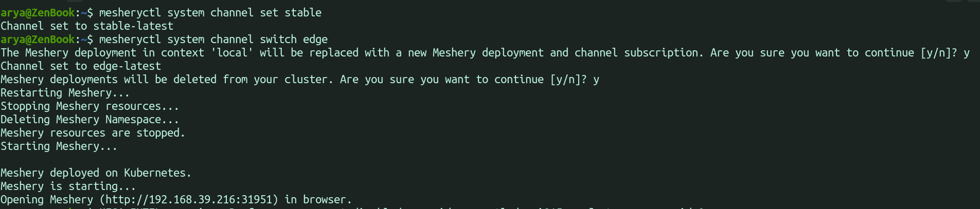
Task: Click the 'Meshery resources are stopped.' line
Action: click(93, 133)
